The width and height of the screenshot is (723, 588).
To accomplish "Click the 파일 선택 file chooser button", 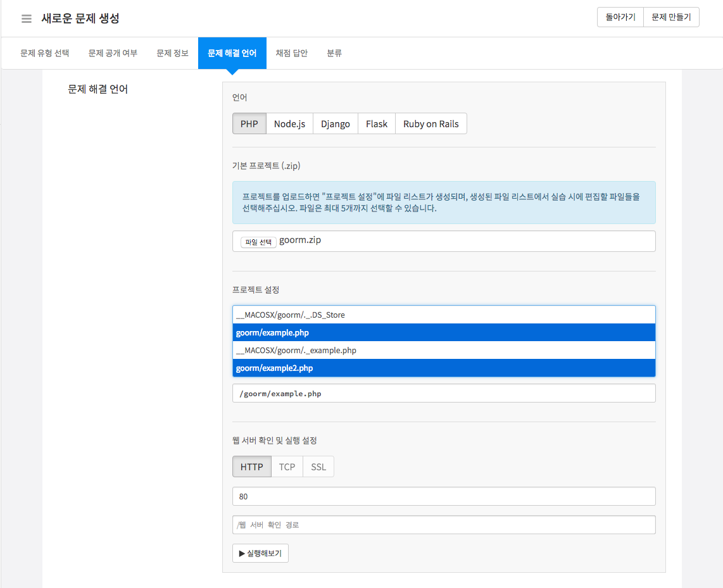I will [258, 242].
